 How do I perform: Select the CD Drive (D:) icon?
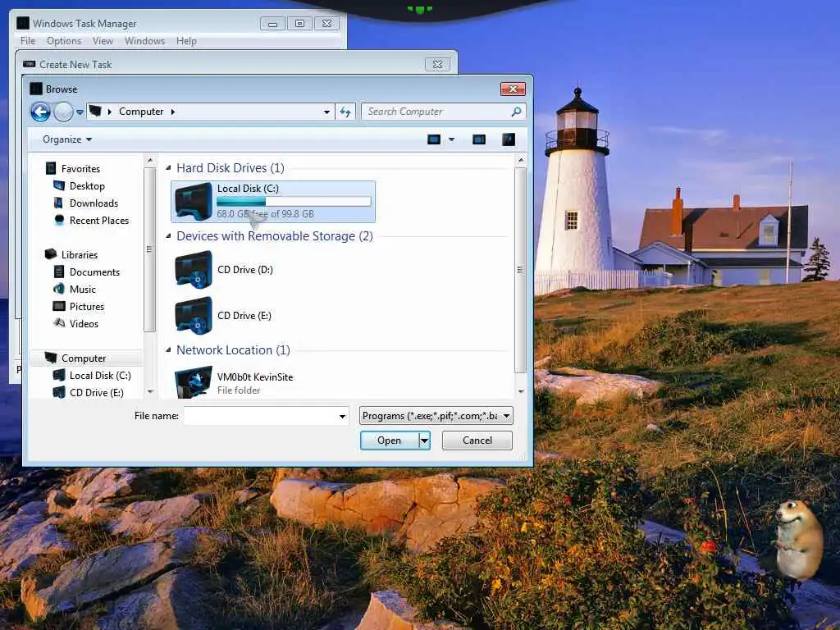[194, 269]
